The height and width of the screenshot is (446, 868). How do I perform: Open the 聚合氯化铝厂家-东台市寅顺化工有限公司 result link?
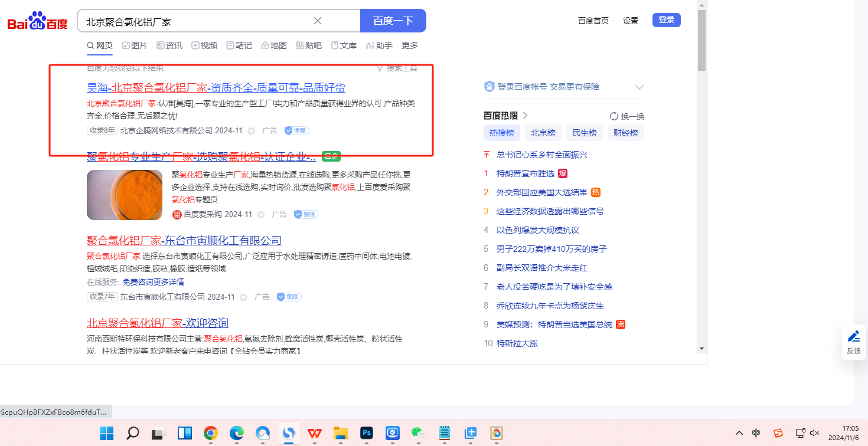click(184, 241)
